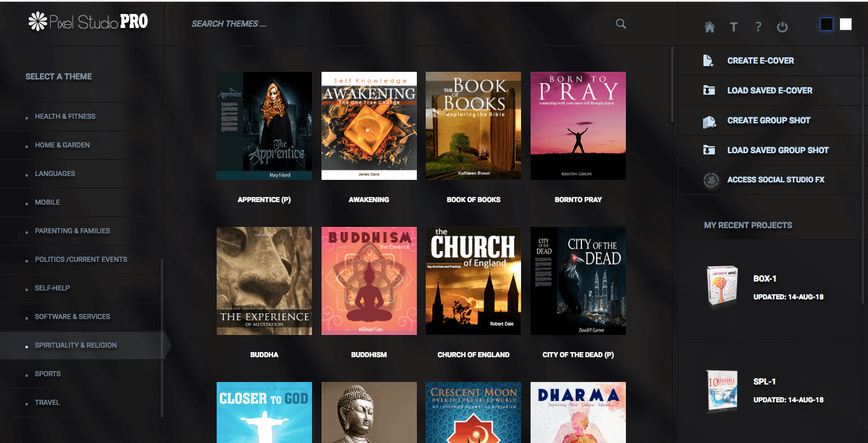Screen dimensions: 868x443
Task: Click the APPRENTICE (P) caption
Action: pyautogui.click(x=264, y=200)
